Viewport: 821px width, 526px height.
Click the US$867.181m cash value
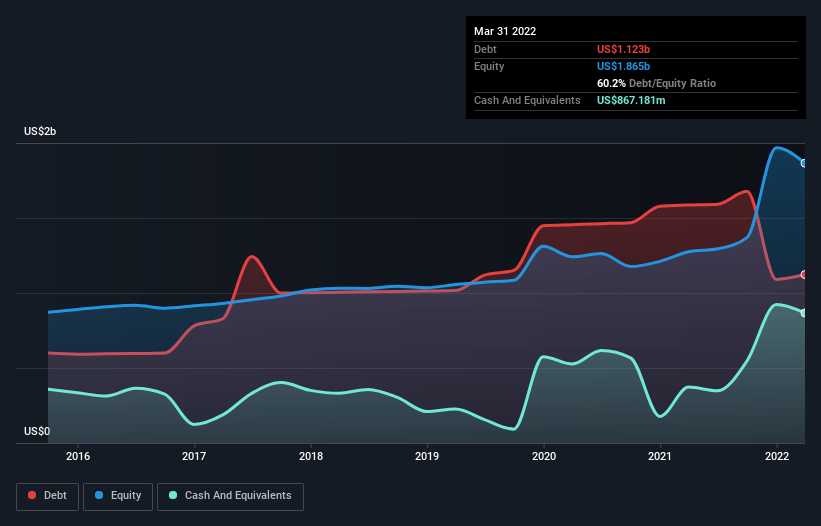point(631,100)
